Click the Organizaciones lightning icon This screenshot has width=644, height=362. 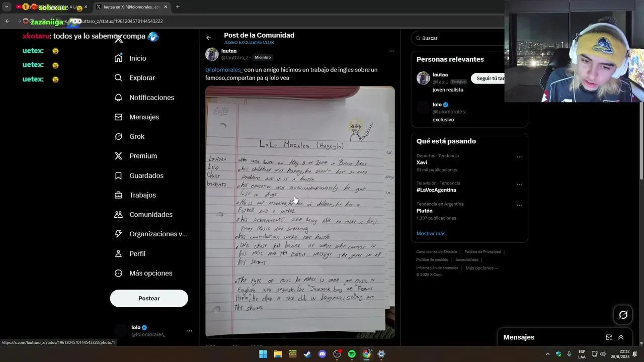(118, 234)
